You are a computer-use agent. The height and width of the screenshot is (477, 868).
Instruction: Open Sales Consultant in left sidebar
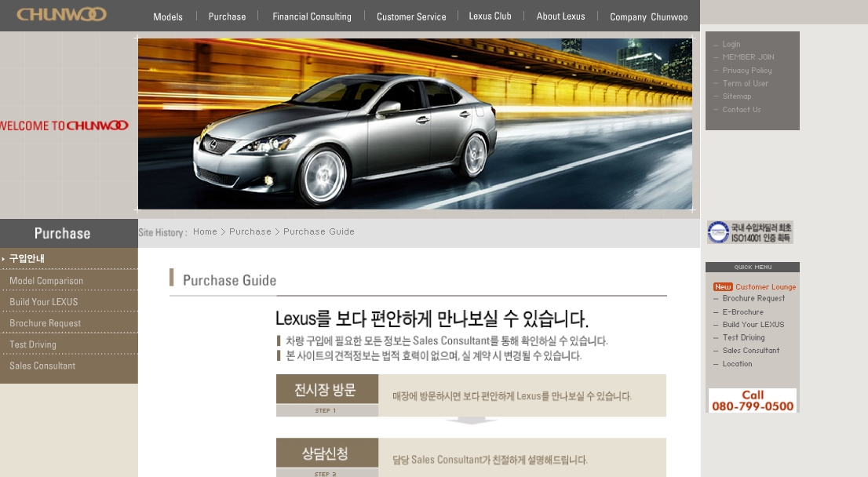pos(42,366)
